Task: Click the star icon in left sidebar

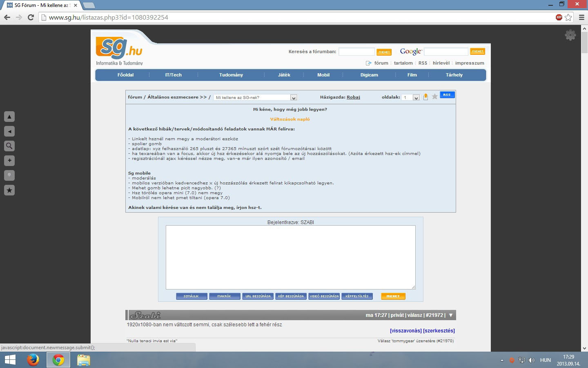Action: point(9,190)
